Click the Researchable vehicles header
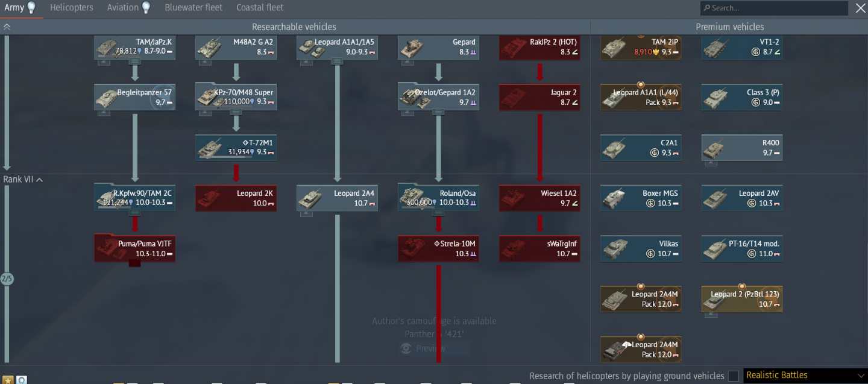The height and width of the screenshot is (384, 868). (x=294, y=27)
